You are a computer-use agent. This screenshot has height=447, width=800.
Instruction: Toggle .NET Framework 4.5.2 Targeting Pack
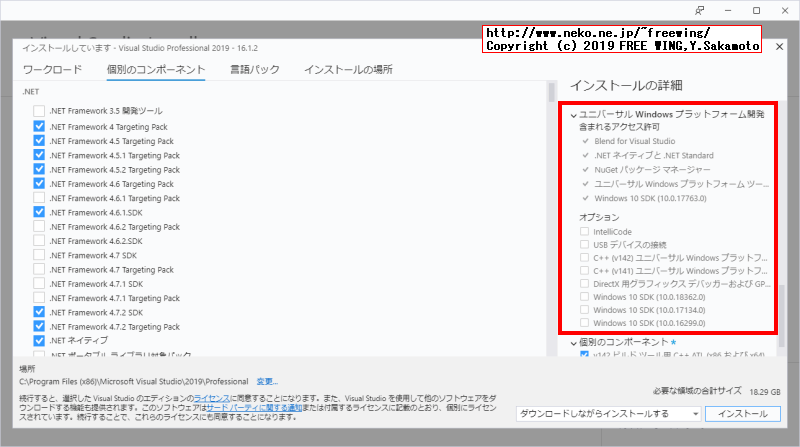pos(39,169)
